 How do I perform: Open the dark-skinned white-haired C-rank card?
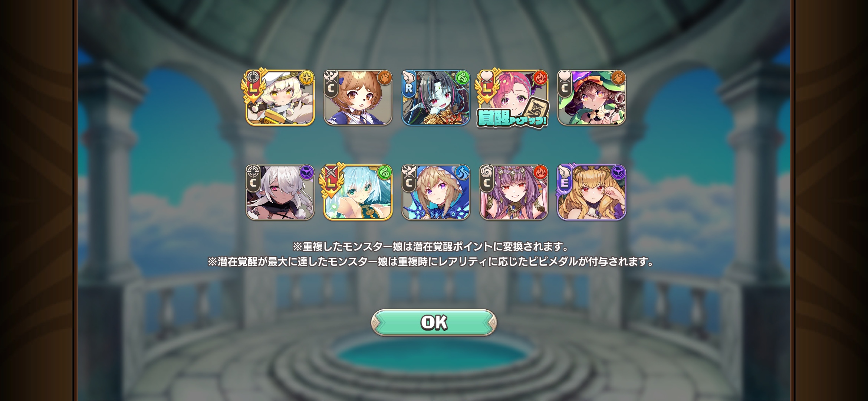pyautogui.click(x=280, y=192)
